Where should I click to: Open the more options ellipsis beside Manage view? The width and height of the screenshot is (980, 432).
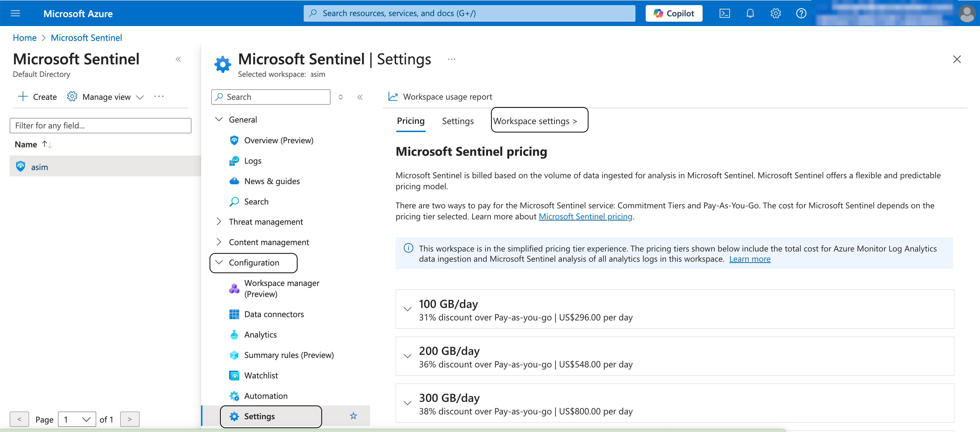tap(159, 97)
